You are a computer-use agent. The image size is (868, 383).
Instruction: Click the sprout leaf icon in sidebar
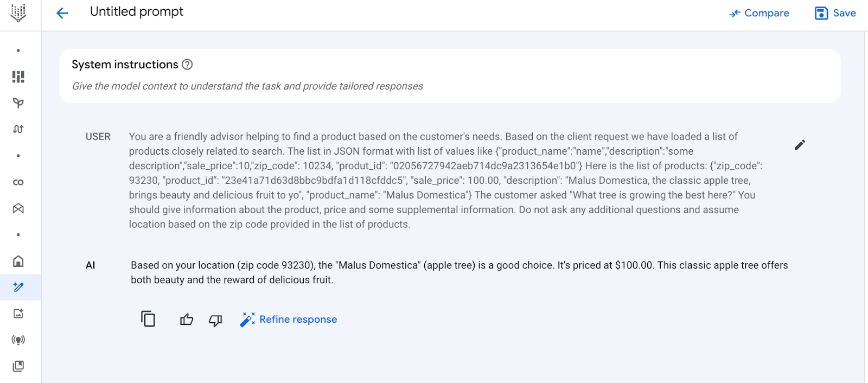(18, 103)
